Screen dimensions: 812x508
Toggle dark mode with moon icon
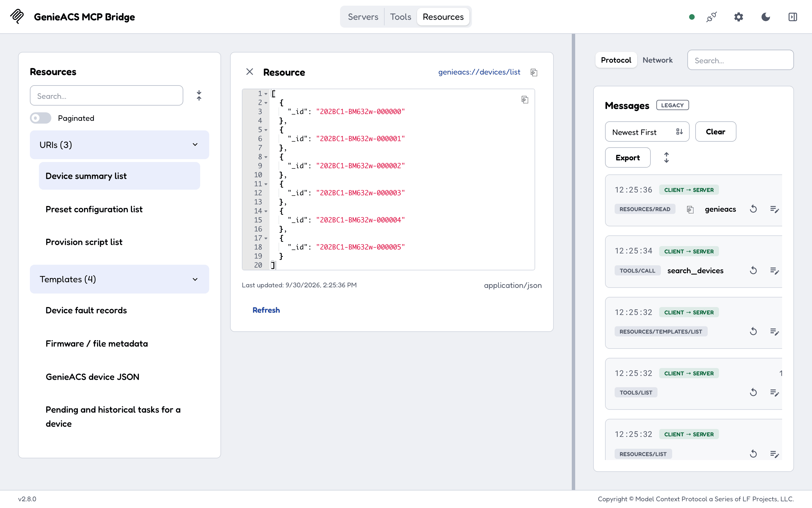coord(766,17)
